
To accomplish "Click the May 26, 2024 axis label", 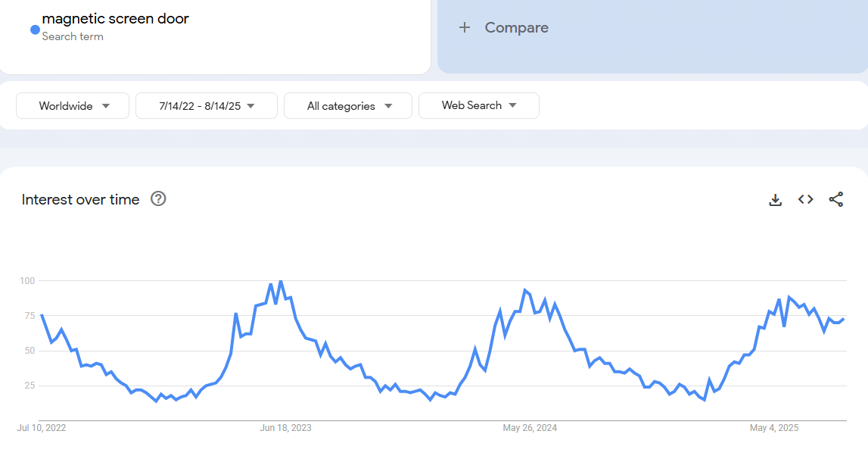I will 530,428.
